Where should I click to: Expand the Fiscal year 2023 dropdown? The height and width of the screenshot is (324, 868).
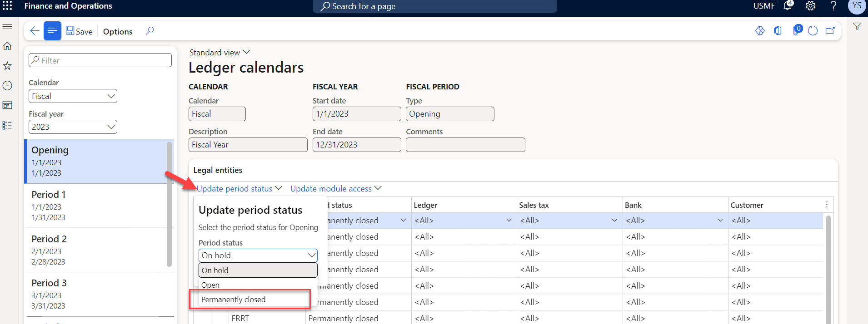point(73,127)
